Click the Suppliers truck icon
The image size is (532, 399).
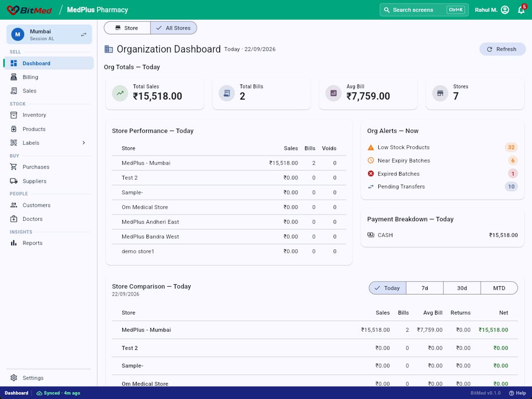pos(14,181)
